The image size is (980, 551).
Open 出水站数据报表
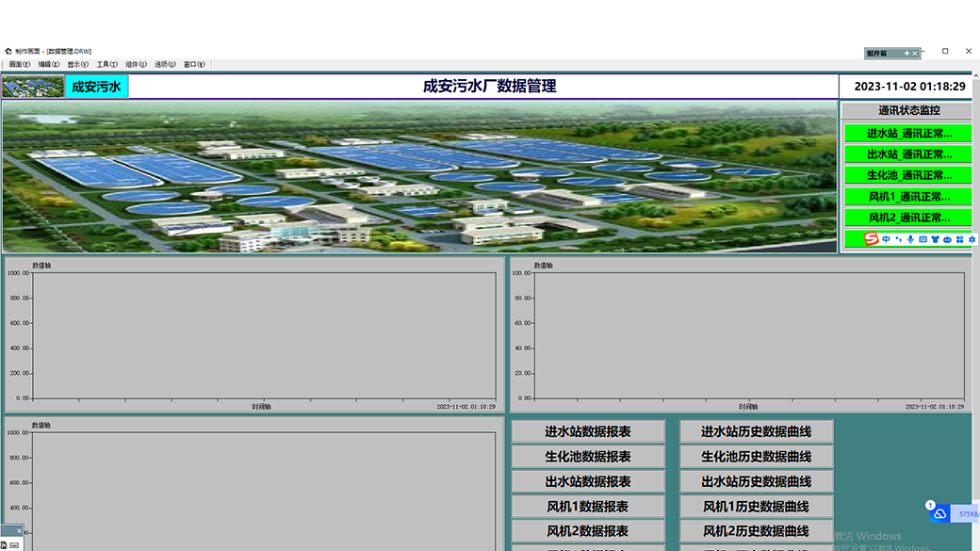[x=587, y=481]
